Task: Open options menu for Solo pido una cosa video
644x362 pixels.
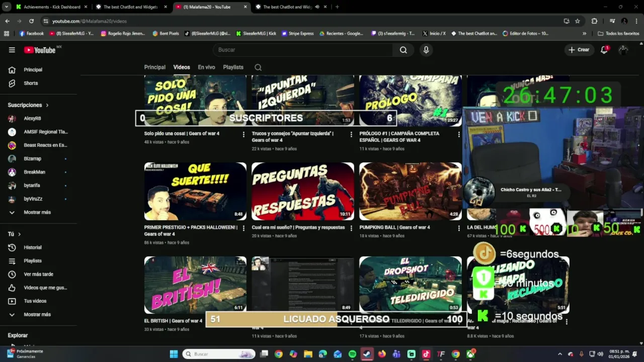Action: (244, 134)
